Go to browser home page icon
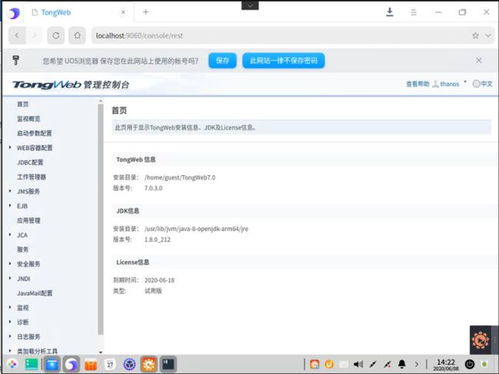The height and width of the screenshot is (374, 499). [77, 35]
